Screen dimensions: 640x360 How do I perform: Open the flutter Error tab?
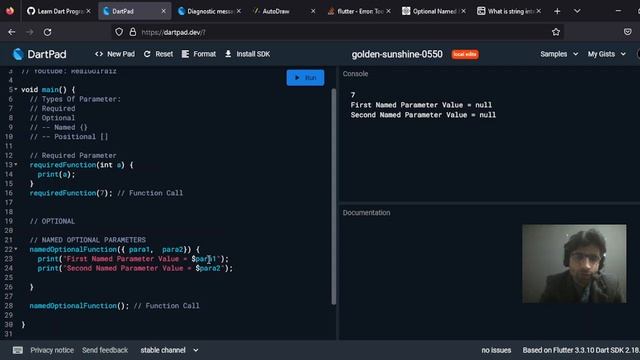coord(355,11)
